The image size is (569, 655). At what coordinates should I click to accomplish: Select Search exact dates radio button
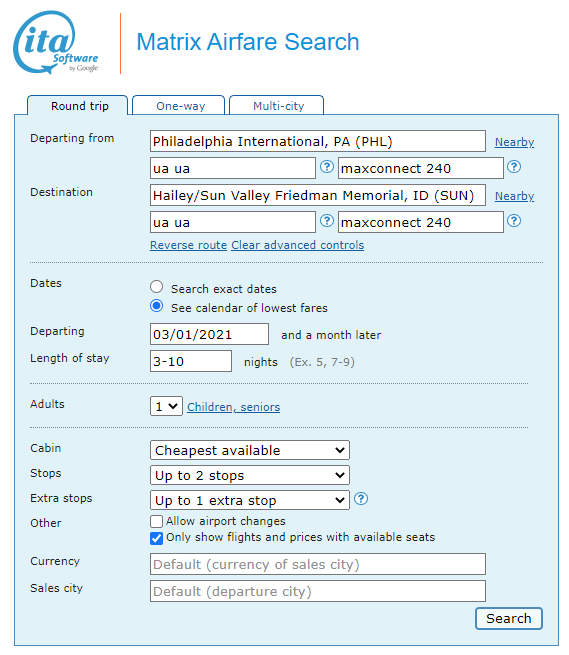(157, 287)
